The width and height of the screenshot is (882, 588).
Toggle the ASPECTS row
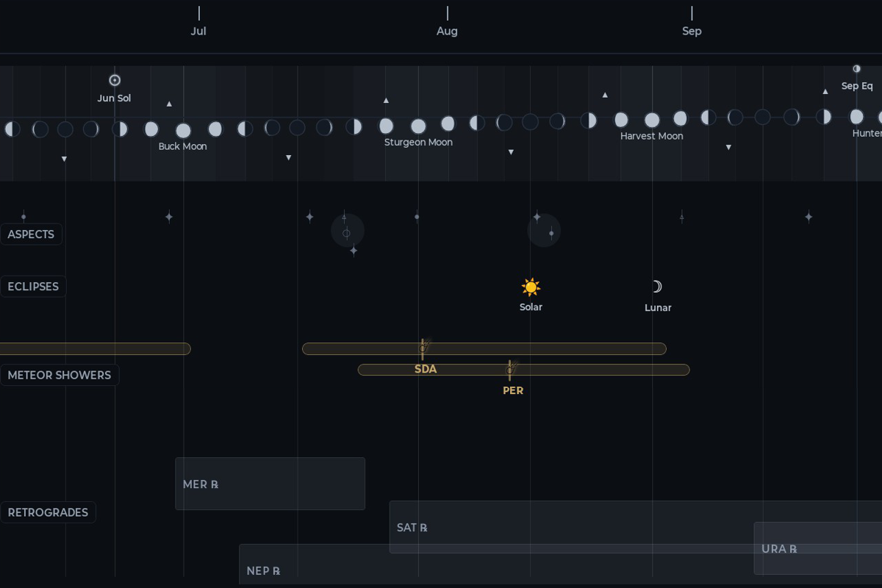pyautogui.click(x=31, y=234)
